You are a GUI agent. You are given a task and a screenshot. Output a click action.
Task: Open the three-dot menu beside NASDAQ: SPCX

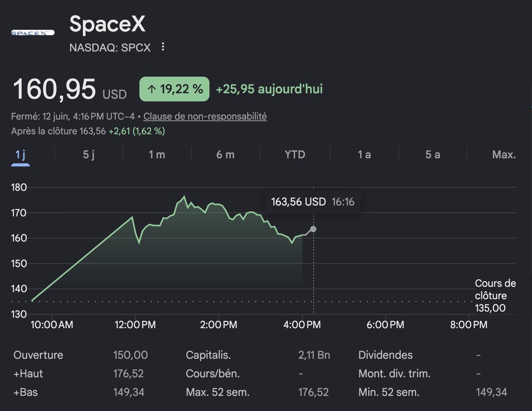(163, 47)
